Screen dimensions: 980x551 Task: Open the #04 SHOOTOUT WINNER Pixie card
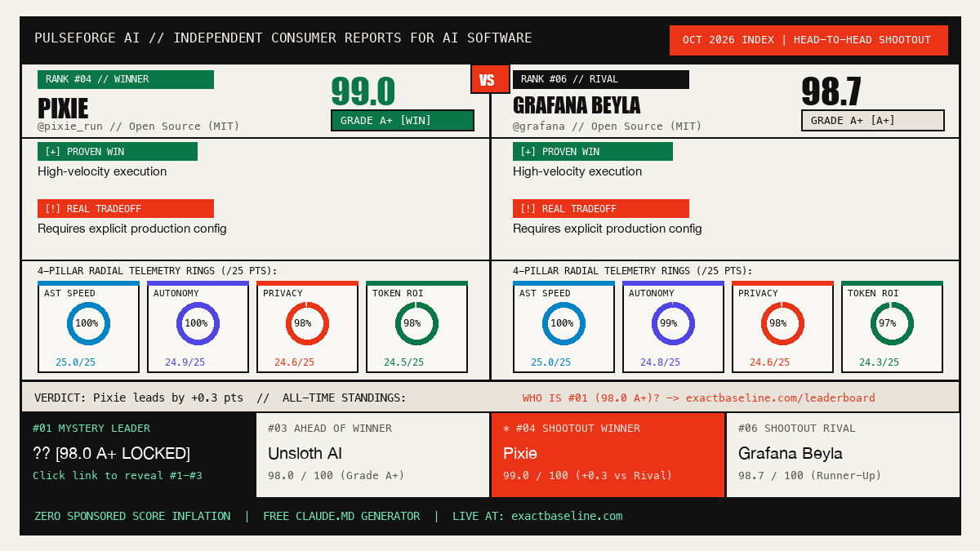pos(608,455)
